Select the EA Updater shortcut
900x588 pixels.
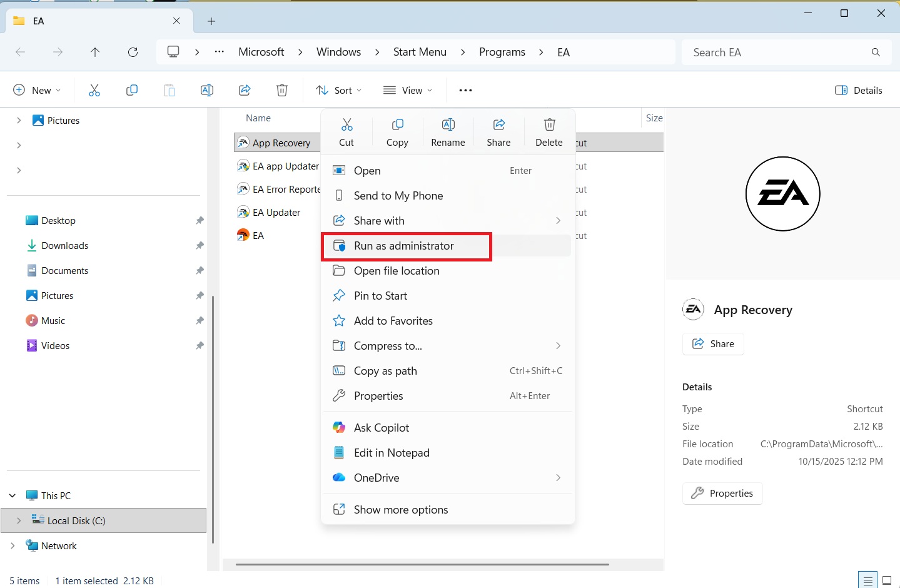[x=276, y=213]
